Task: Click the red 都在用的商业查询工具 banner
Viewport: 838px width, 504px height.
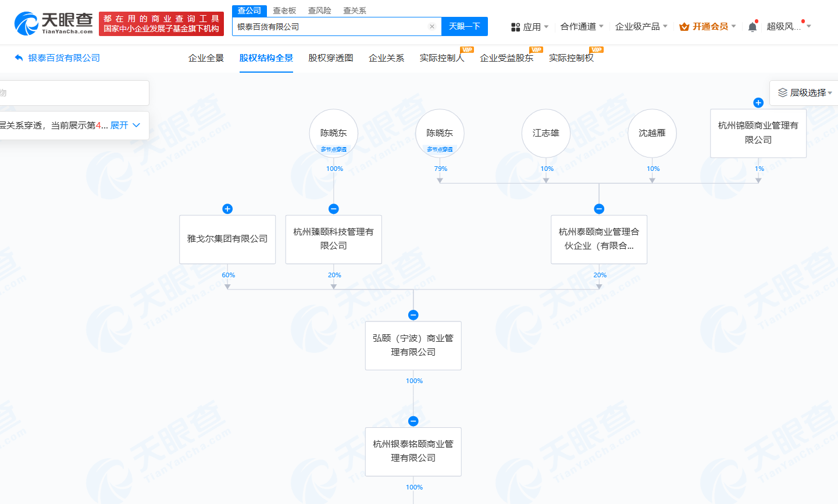Action: [161, 24]
